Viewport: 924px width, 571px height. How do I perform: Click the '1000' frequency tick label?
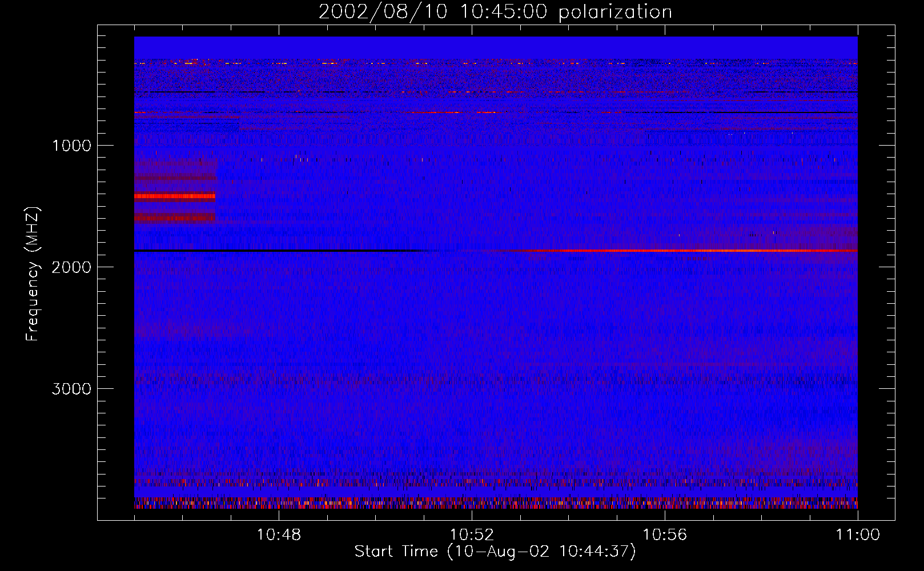pos(71,146)
